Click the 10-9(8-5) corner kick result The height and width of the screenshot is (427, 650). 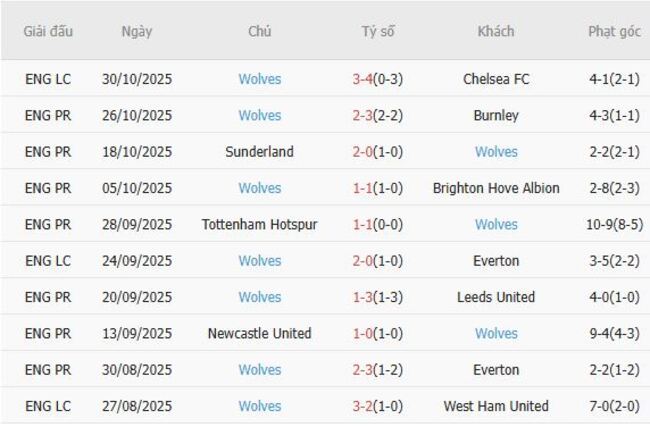pos(613,224)
